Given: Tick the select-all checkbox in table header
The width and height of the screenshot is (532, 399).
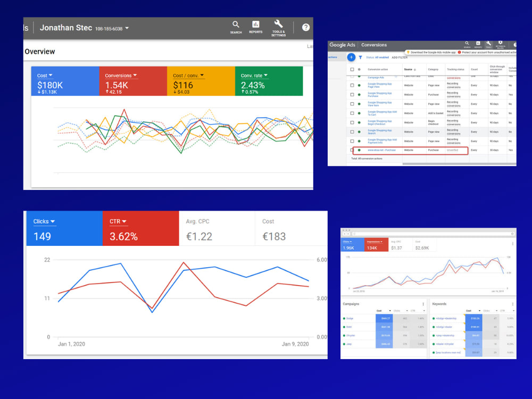Looking at the screenshot, I should pyautogui.click(x=352, y=69).
